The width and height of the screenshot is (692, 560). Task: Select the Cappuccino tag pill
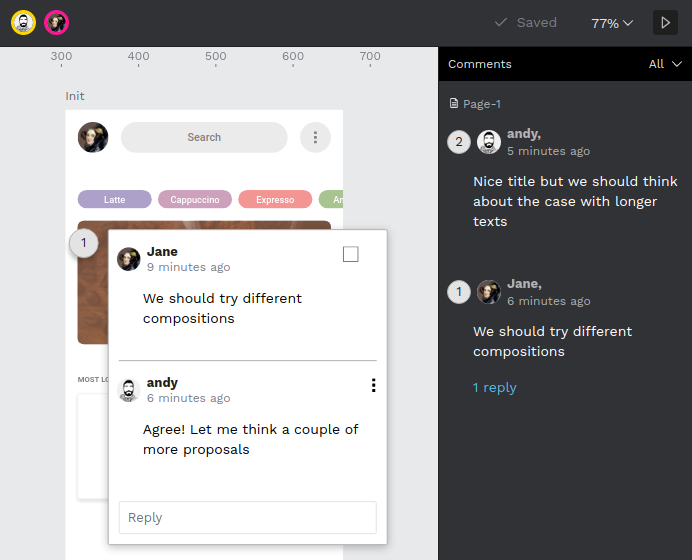[x=195, y=199]
